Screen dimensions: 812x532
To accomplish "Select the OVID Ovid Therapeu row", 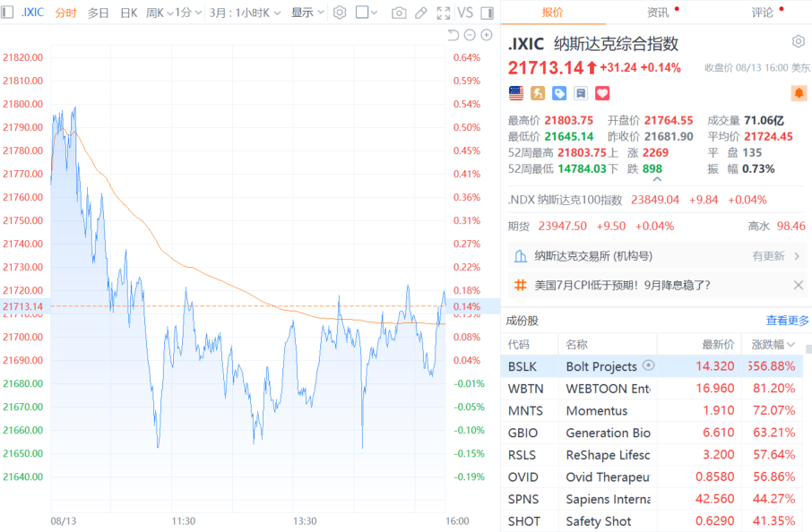I will point(652,476).
